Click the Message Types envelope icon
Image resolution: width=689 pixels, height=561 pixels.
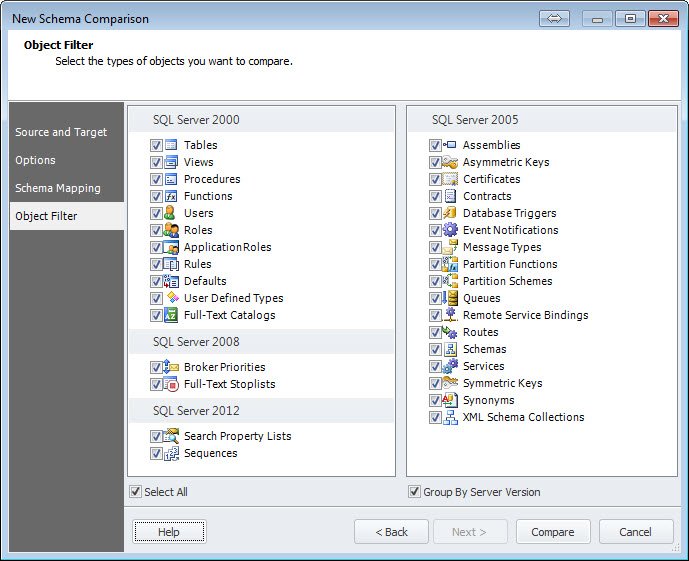450,247
